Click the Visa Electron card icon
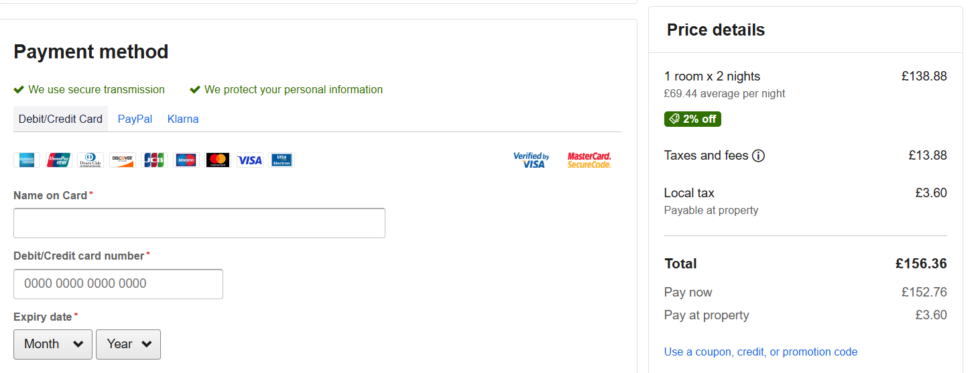Viewport: 980px width, 373px height. 282,160
